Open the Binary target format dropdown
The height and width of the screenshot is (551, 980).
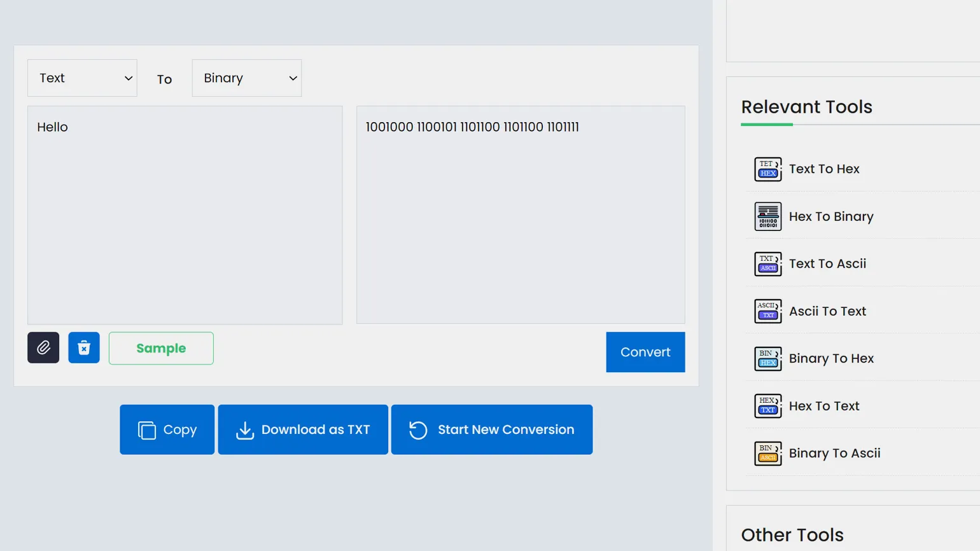coord(247,78)
